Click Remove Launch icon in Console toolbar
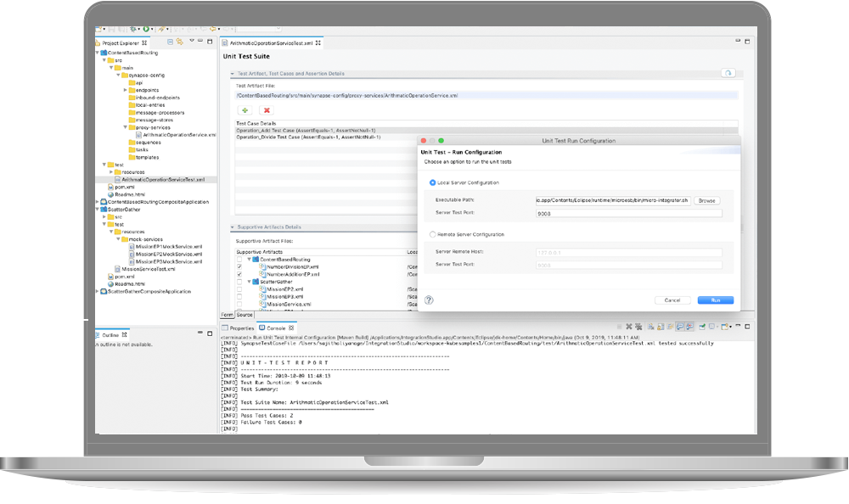Image resolution: width=849 pixels, height=504 pixels. [x=628, y=327]
